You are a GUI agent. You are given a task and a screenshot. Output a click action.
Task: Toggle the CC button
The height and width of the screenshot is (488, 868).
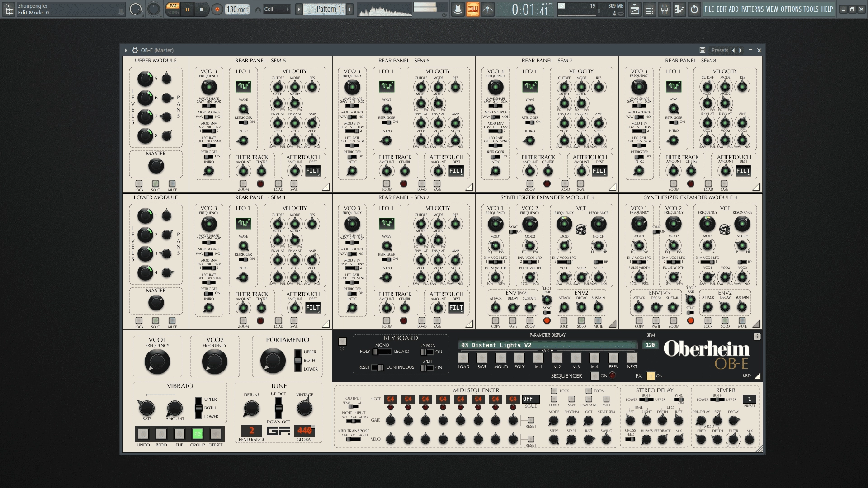(x=342, y=342)
